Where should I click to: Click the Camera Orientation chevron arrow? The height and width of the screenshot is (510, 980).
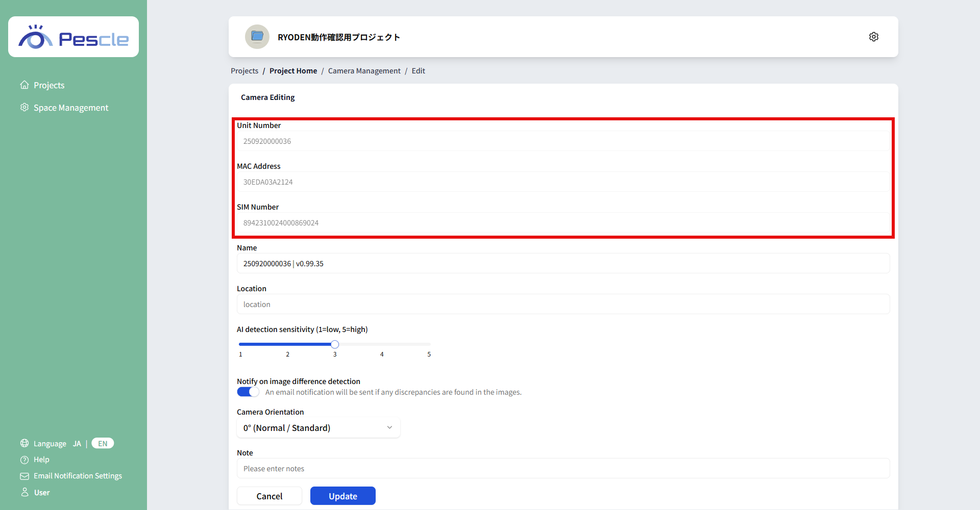coord(389,428)
